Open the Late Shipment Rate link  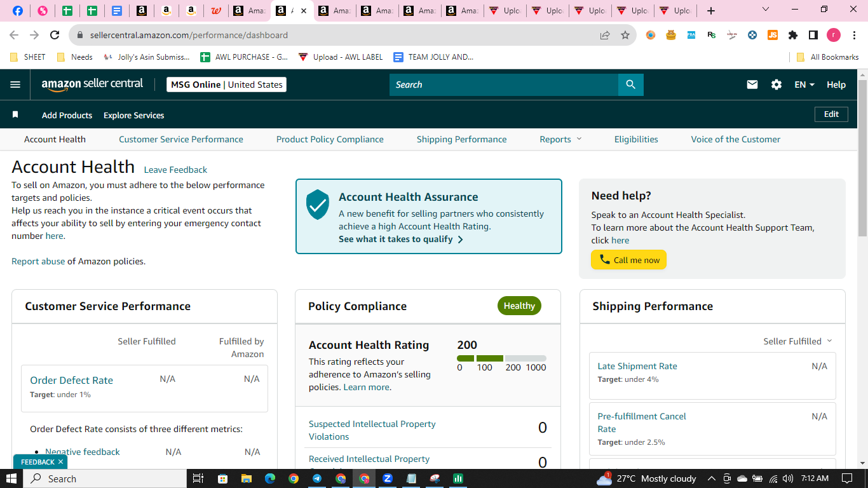637,366
